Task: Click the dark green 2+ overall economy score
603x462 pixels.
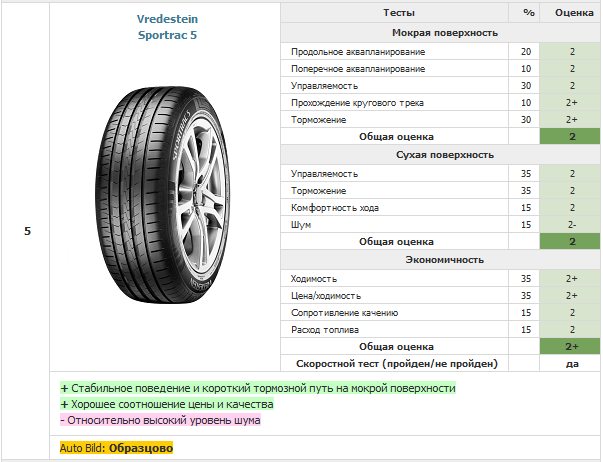Action: (571, 347)
